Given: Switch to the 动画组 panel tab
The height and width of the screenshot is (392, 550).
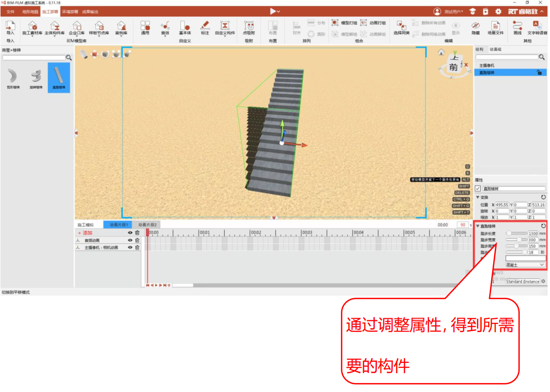Looking at the screenshot, I should pyautogui.click(x=495, y=49).
